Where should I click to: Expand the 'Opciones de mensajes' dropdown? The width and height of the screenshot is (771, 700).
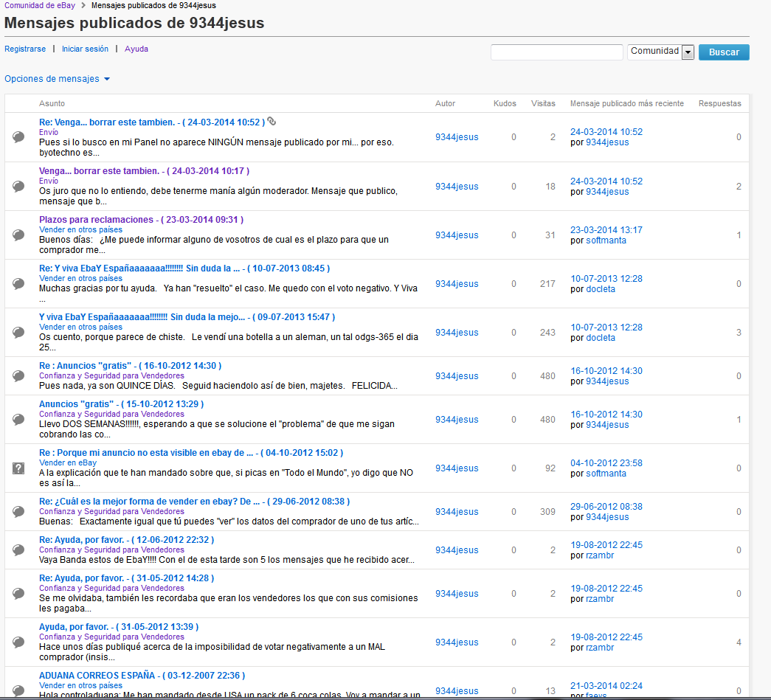pyautogui.click(x=57, y=79)
